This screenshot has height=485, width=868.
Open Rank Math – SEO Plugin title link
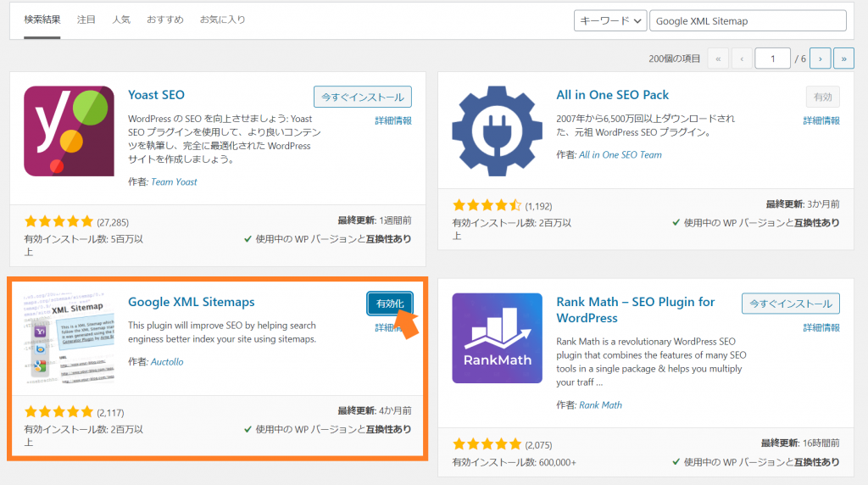(636, 309)
